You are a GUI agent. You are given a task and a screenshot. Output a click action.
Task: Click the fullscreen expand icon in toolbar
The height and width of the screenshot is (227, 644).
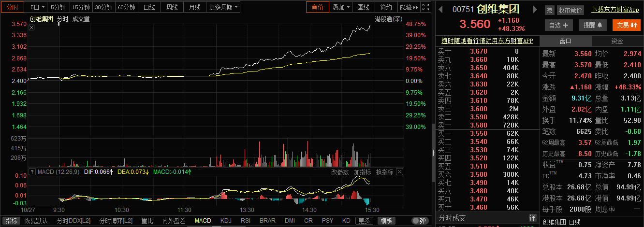(x=425, y=7)
